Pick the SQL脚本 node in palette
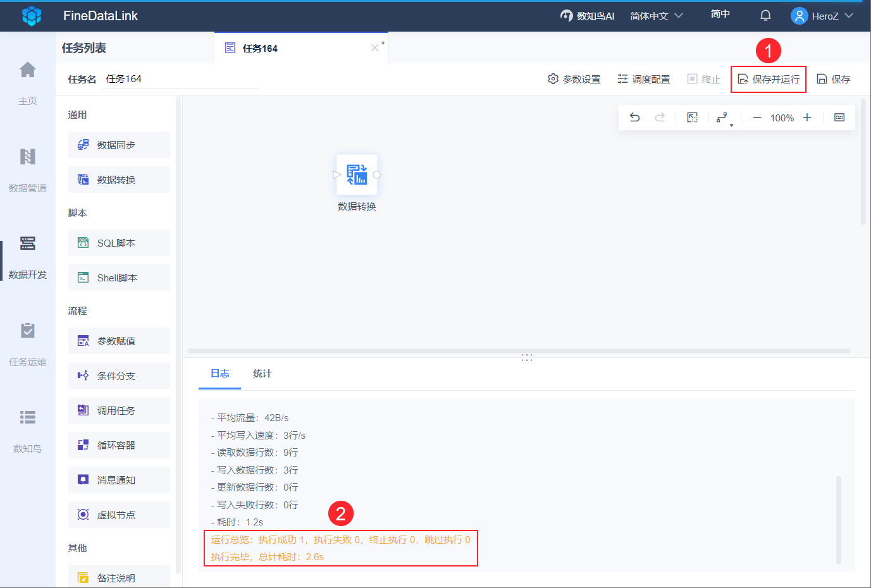871x588 pixels. 119,243
